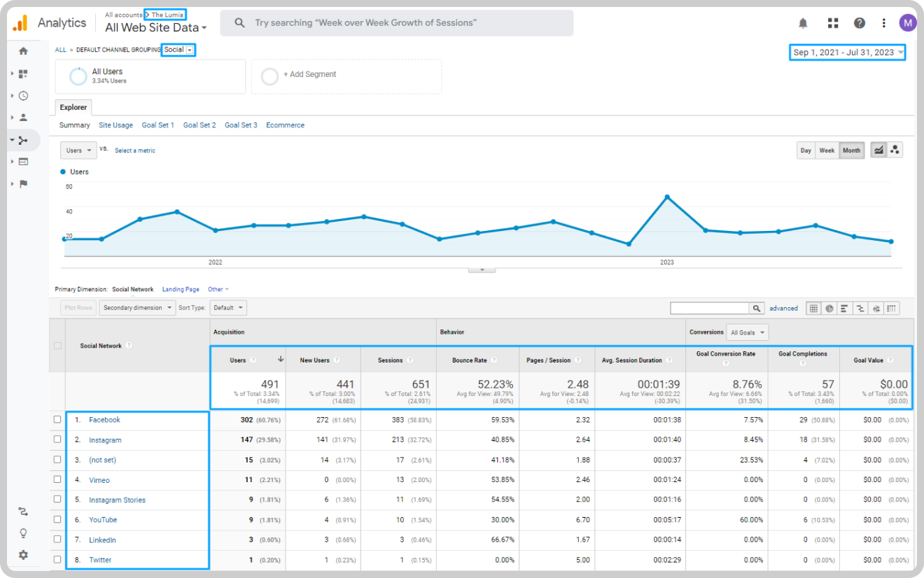Select the YouTube row checkbox

pyautogui.click(x=57, y=520)
